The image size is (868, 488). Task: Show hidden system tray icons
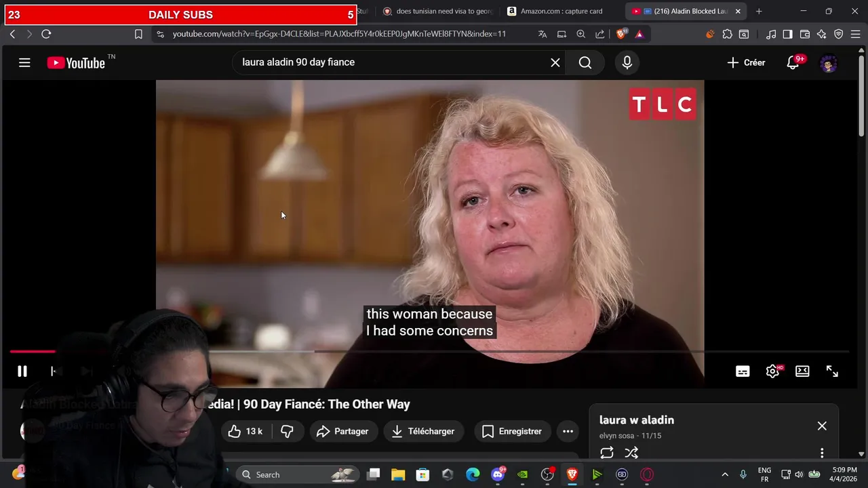point(725,474)
